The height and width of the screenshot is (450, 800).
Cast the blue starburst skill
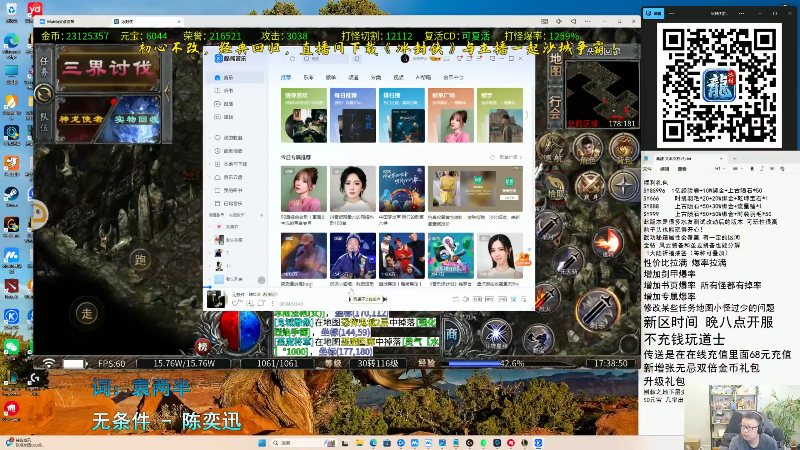[495, 335]
